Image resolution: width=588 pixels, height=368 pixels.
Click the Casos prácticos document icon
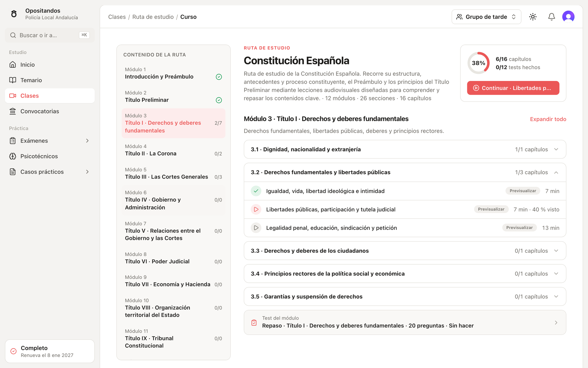[13, 172]
